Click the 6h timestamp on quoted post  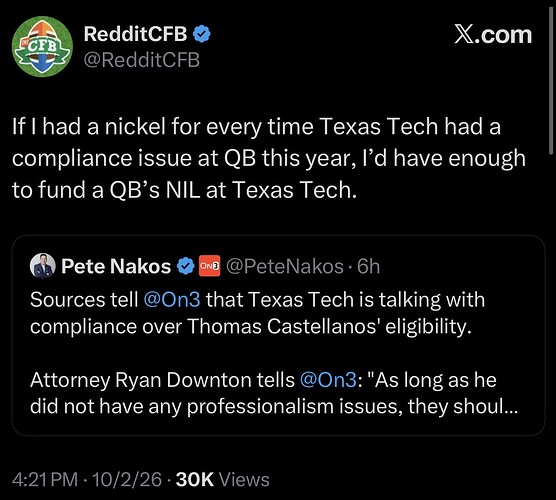[368, 266]
